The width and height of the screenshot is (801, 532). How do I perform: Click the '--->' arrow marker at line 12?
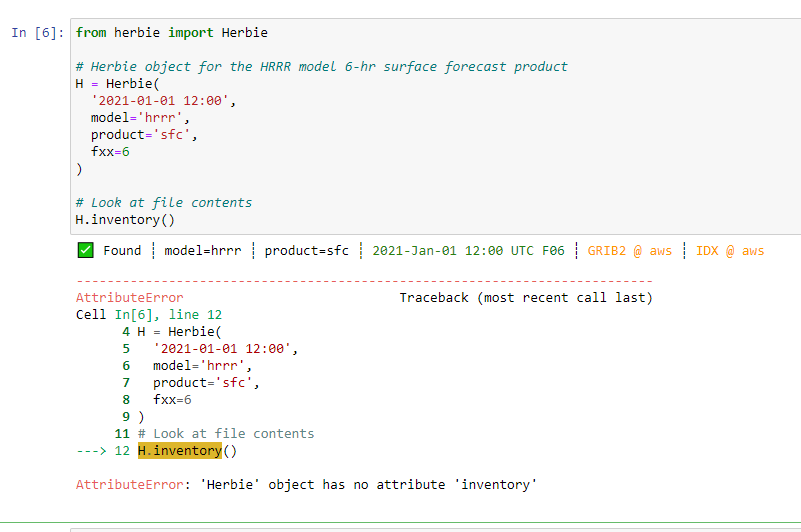[91, 451]
